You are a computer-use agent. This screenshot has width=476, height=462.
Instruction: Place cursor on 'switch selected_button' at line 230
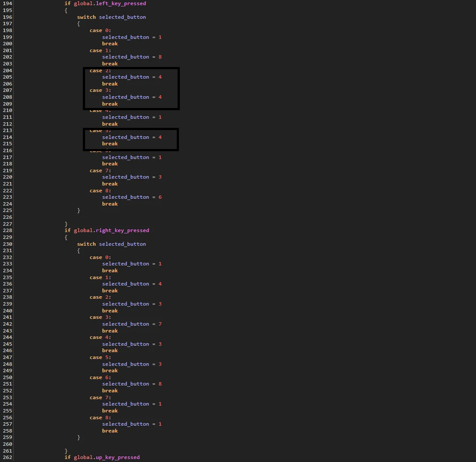pos(111,244)
